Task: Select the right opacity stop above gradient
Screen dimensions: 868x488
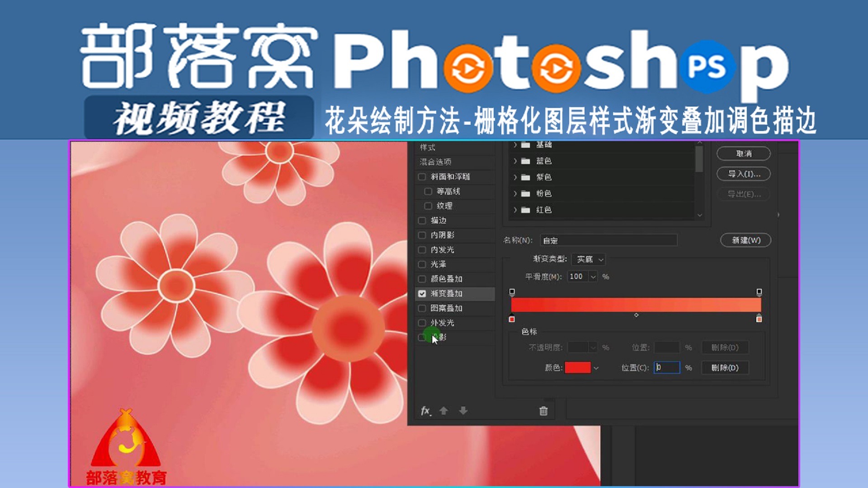Action: coord(759,292)
